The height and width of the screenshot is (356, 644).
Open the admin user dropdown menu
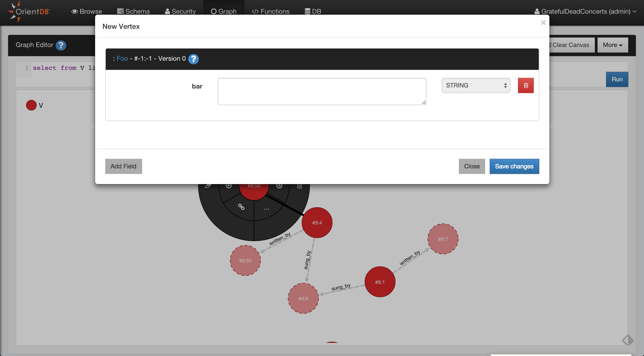tap(587, 11)
